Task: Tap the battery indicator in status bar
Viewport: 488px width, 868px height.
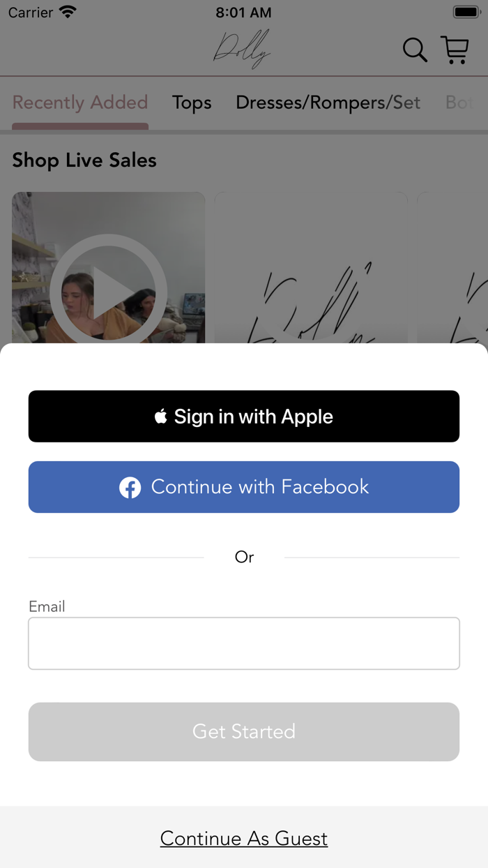Action: (x=466, y=12)
